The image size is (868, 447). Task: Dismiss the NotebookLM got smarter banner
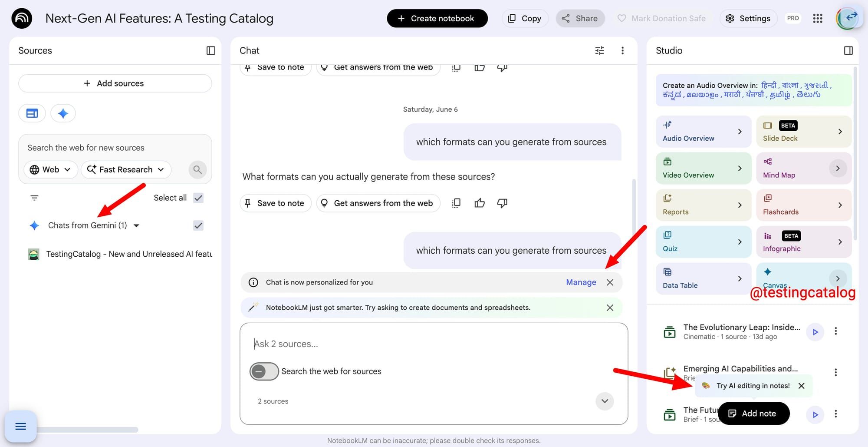click(x=610, y=308)
